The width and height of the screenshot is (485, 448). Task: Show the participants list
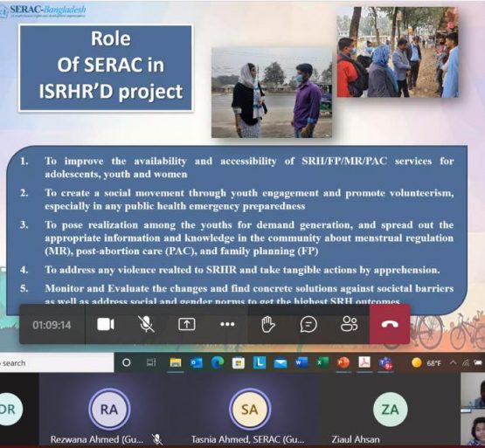(x=350, y=324)
